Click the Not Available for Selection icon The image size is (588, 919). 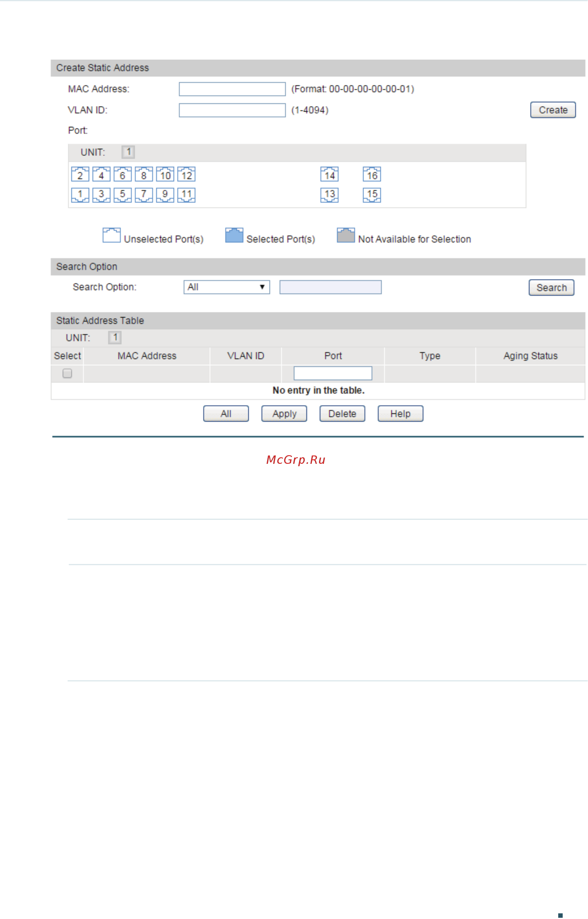pos(346,235)
